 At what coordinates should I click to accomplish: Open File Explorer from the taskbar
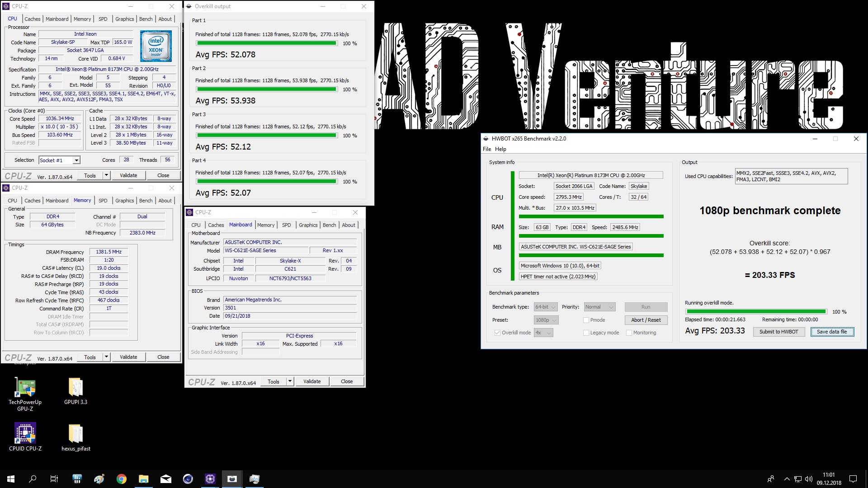click(x=143, y=479)
